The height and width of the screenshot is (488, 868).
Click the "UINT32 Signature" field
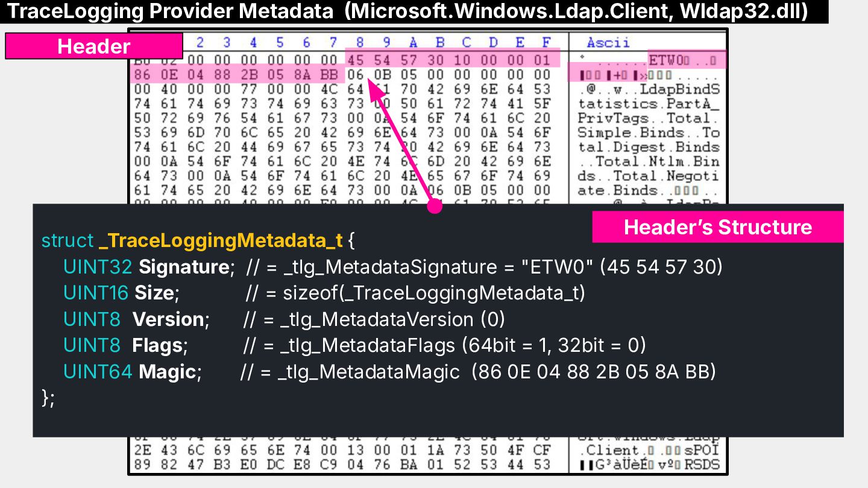[149, 267]
